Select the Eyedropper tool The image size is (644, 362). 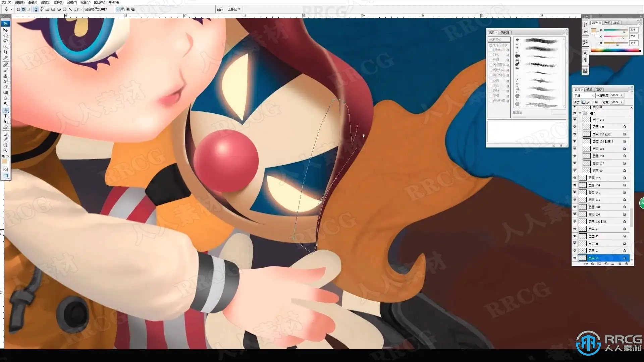5,139
